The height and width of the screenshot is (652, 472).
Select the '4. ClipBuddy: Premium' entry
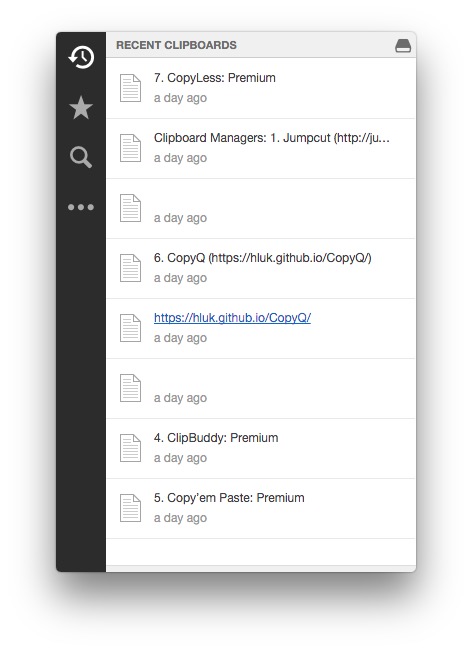[x=261, y=448]
